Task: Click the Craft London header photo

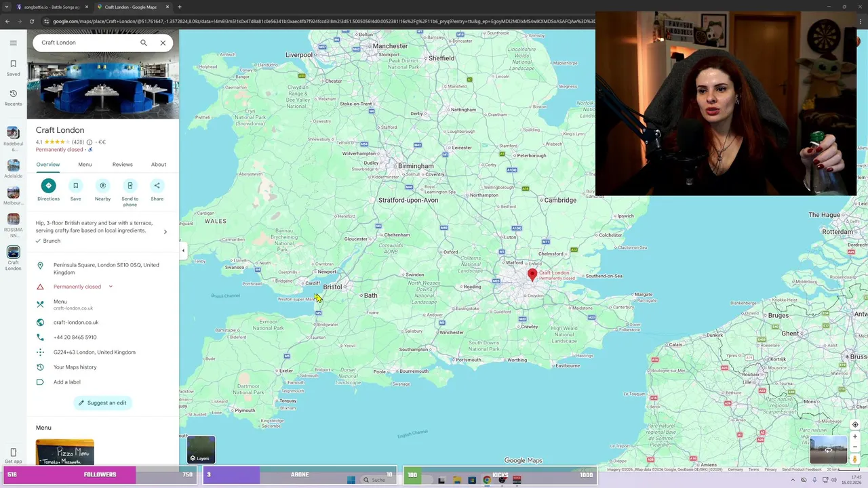Action: click(x=103, y=87)
